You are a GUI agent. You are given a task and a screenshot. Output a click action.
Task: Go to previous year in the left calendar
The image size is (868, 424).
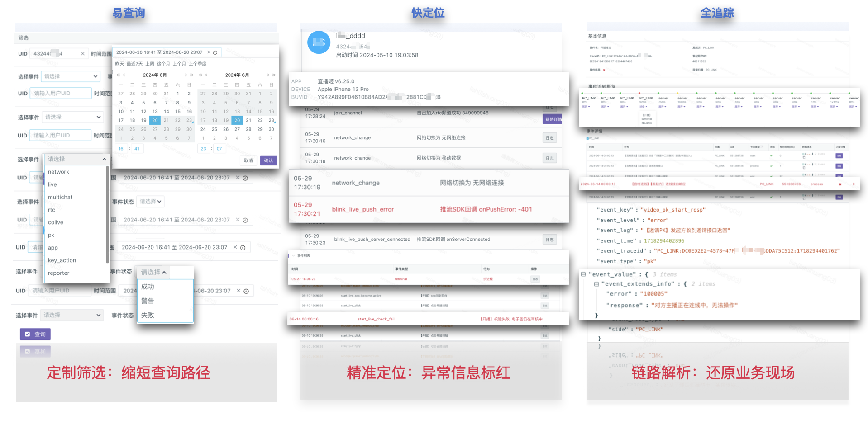[118, 75]
